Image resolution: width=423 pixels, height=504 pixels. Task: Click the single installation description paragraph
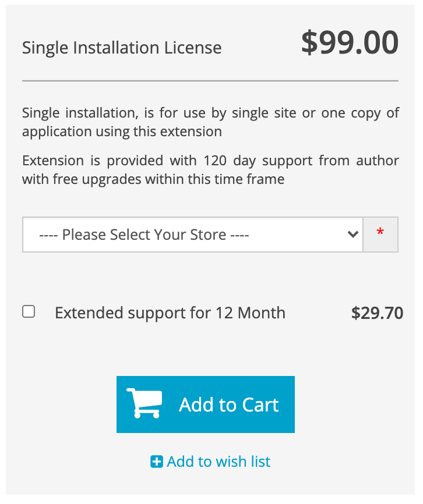tap(210, 122)
